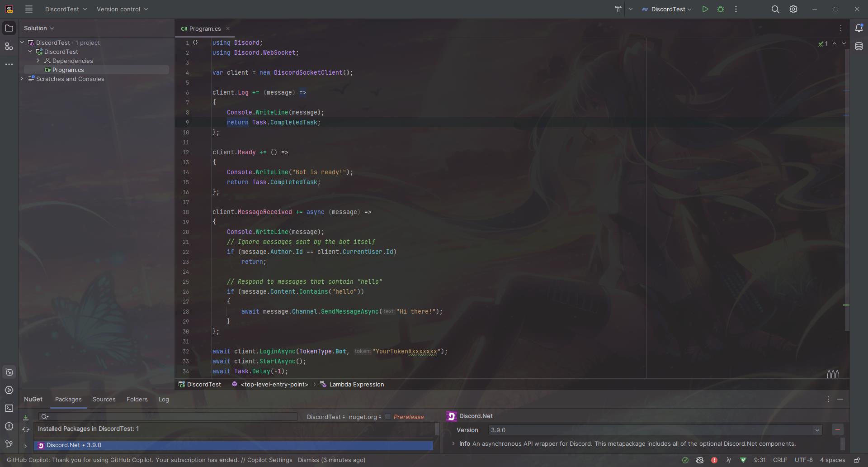This screenshot has width=868, height=467.
Task: Click the build hammer icon
Action: click(618, 9)
